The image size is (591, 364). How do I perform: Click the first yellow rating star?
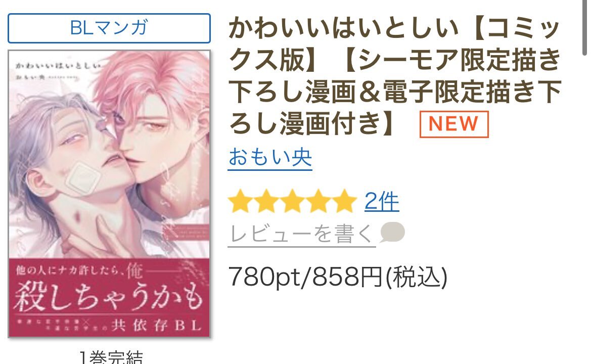241,201
